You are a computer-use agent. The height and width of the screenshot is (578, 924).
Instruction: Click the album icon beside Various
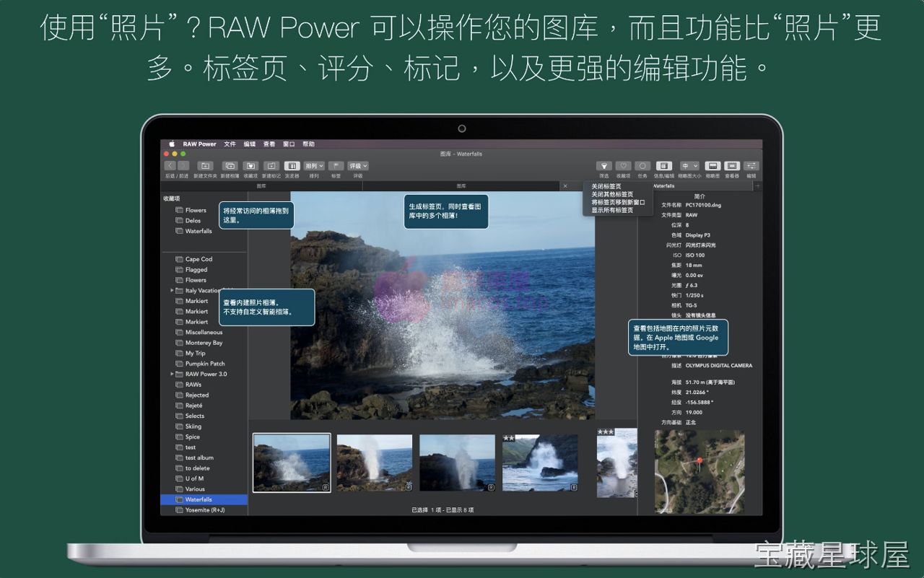(179, 489)
